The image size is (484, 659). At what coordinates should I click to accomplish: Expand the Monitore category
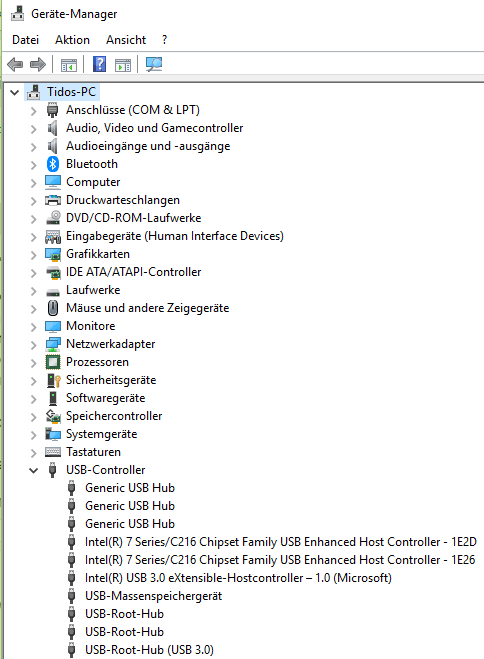[x=34, y=327]
